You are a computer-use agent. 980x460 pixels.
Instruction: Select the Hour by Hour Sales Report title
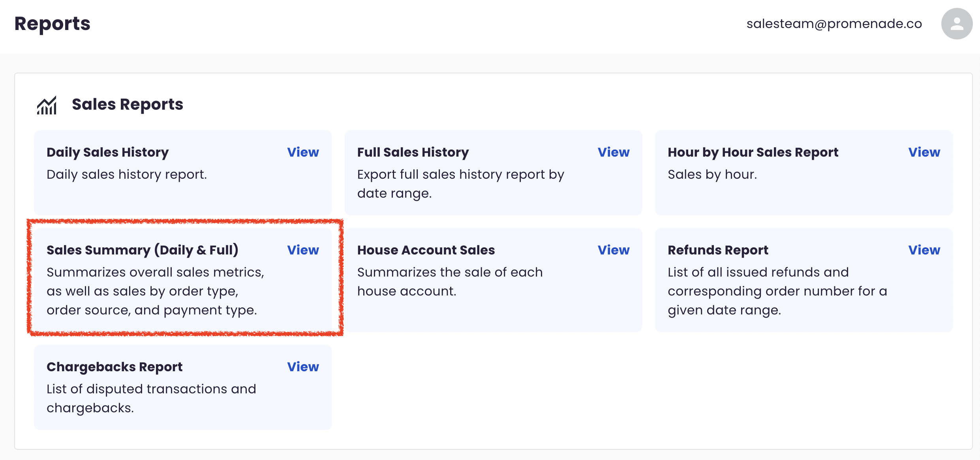(753, 152)
